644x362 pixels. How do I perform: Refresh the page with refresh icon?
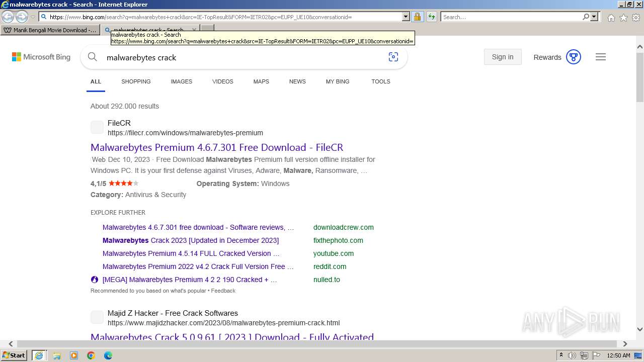click(x=431, y=17)
